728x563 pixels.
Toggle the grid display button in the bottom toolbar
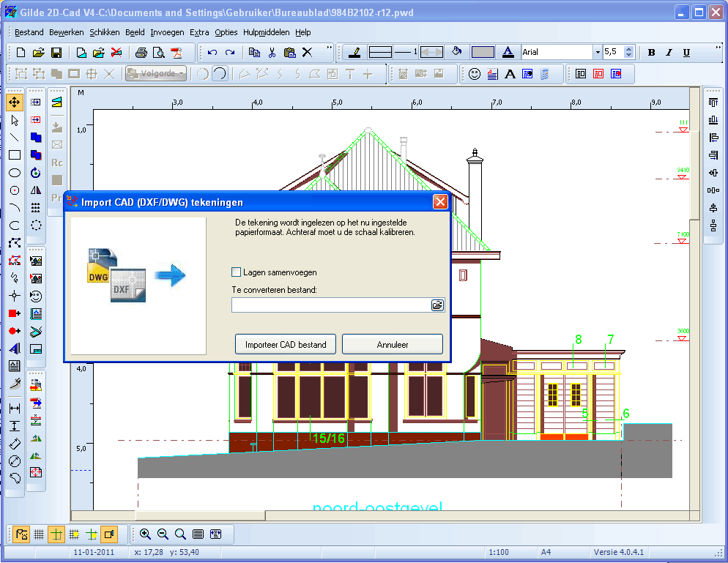pyautogui.click(x=39, y=534)
